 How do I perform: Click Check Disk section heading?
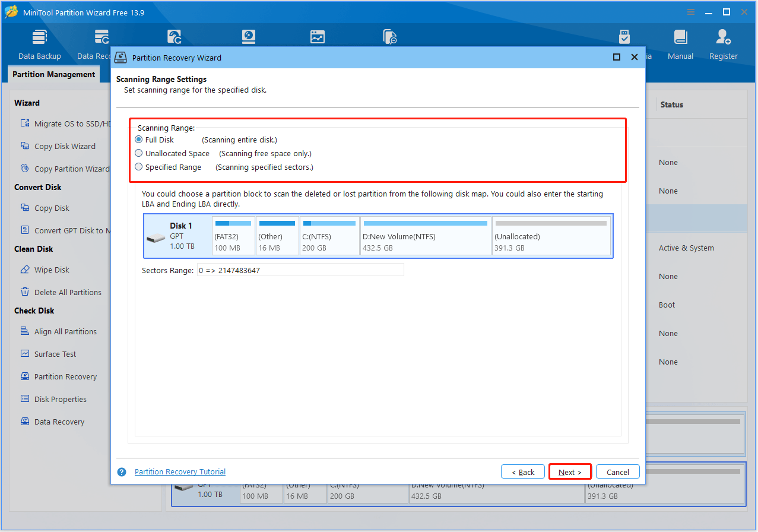(34, 311)
